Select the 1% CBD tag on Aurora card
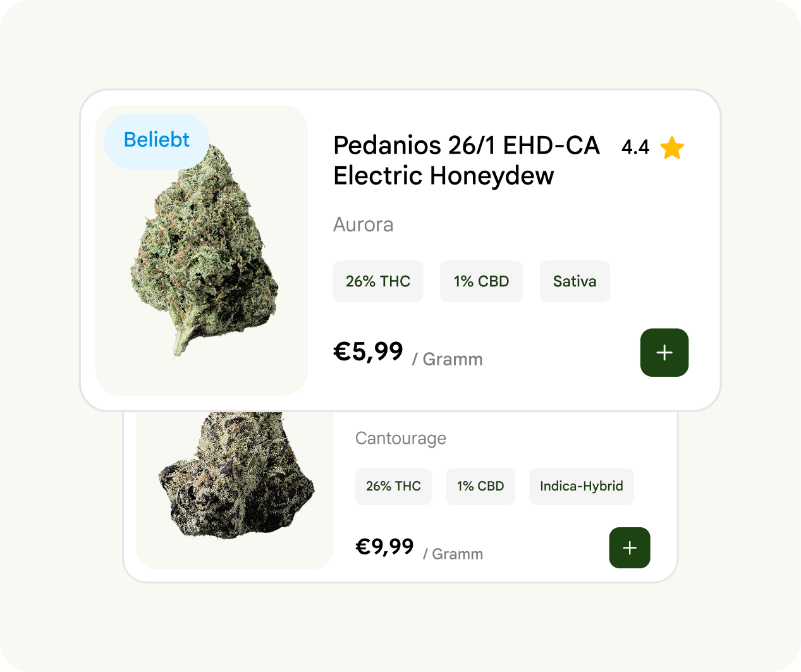 (x=481, y=281)
